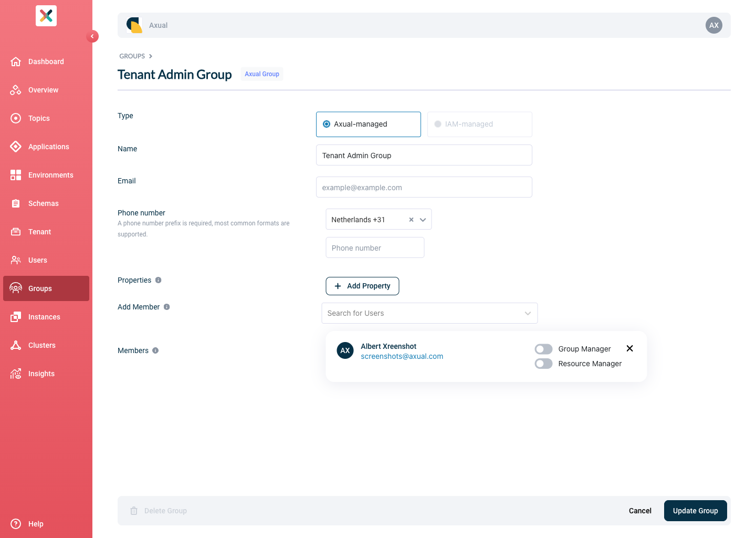Click the Schemas clipboard icon
This screenshot has width=756, height=538.
tap(16, 203)
